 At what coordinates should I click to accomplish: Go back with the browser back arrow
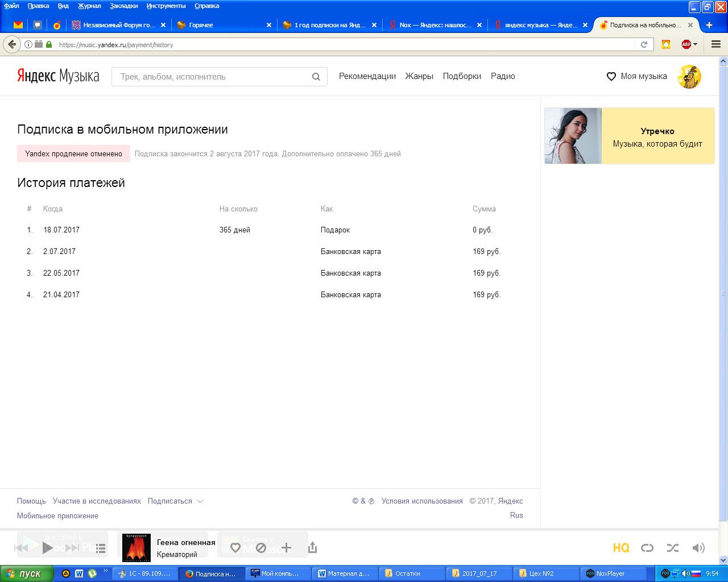click(12, 44)
